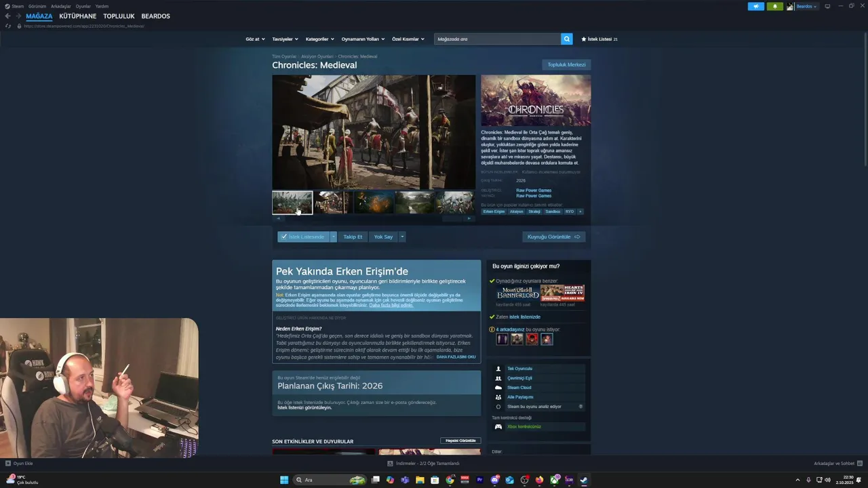This screenshot has height=488, width=868.
Task: Expand the Tavsiyeler dropdown
Action: (x=285, y=39)
